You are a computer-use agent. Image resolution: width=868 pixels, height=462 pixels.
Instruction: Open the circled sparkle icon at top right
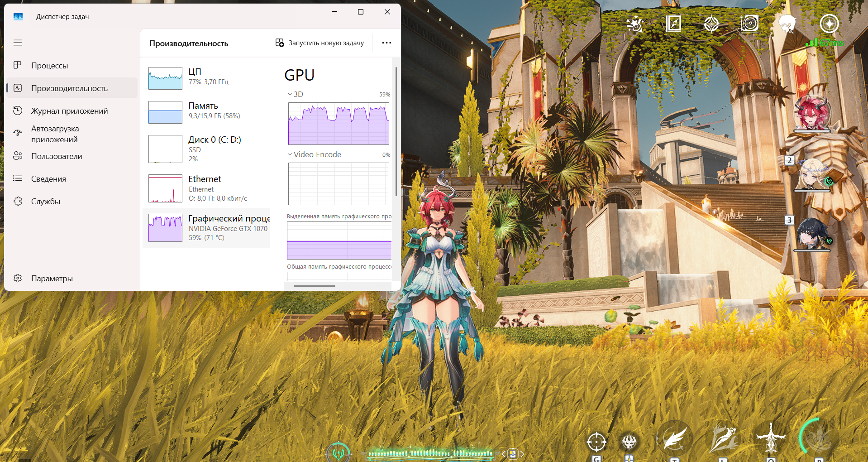(x=829, y=24)
